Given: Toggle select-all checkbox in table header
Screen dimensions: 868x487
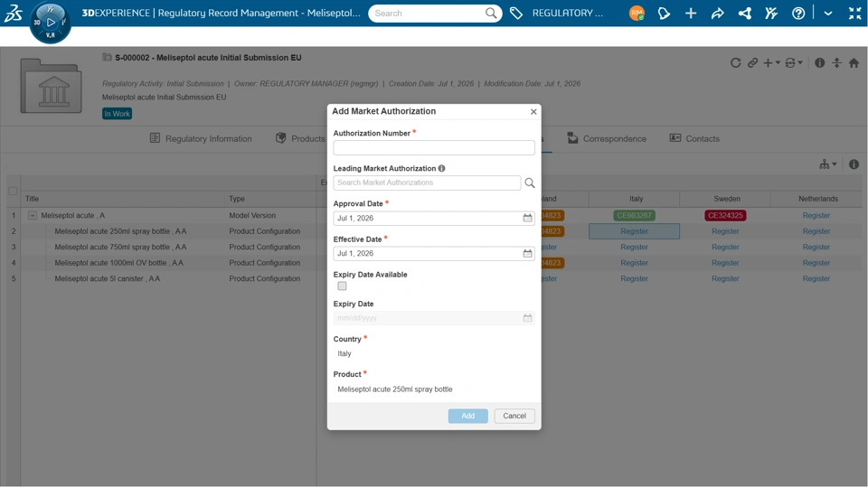Looking at the screenshot, I should 13,191.
